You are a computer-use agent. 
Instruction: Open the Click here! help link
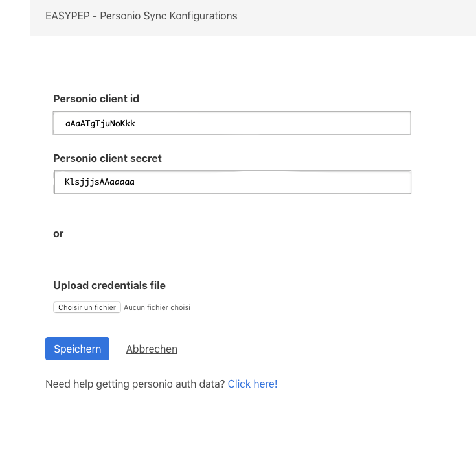[253, 384]
